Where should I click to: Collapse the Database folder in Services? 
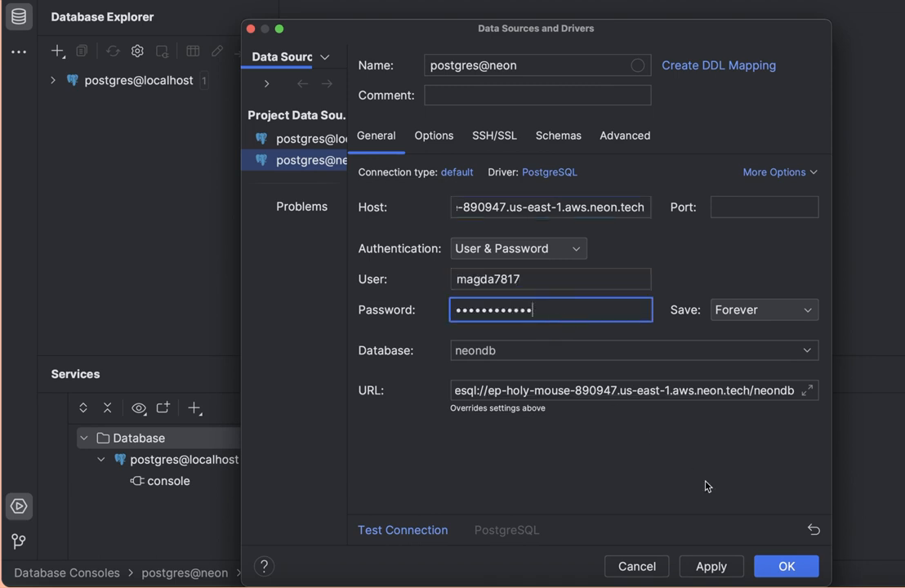click(84, 439)
